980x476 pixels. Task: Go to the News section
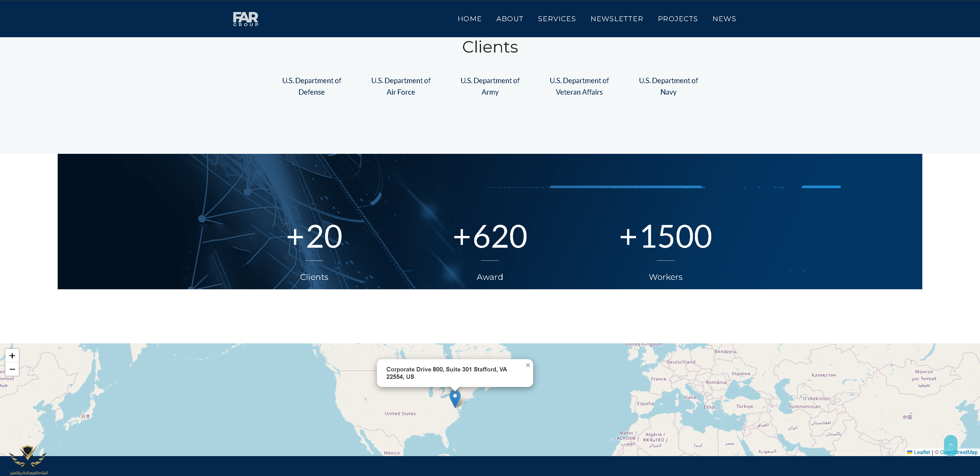tap(724, 19)
